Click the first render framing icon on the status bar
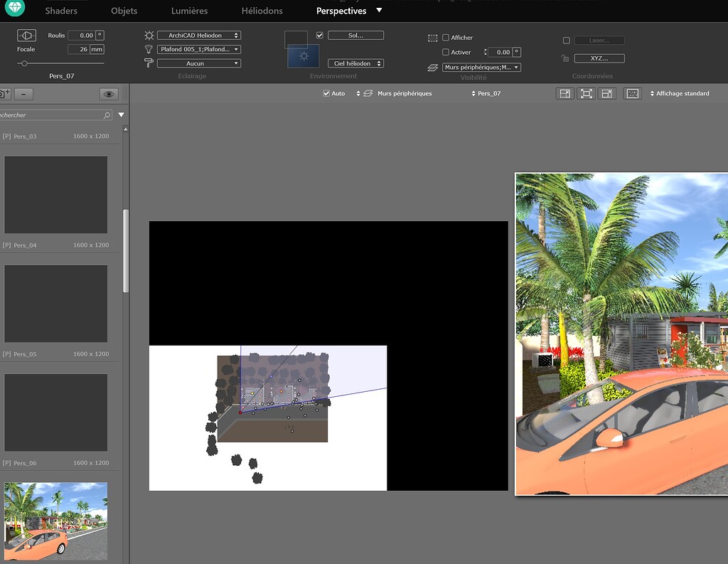Viewport: 728px width, 564px height. click(x=564, y=93)
